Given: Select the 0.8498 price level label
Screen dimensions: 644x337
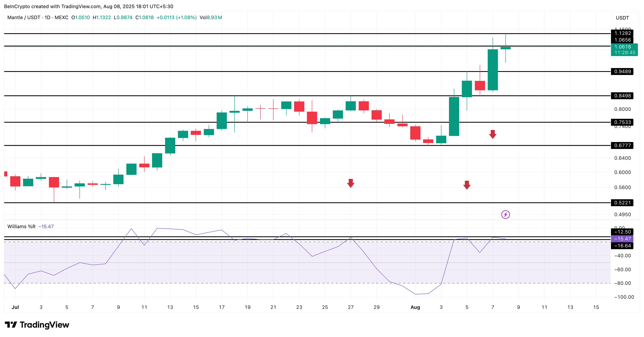Looking at the screenshot, I should [x=622, y=96].
